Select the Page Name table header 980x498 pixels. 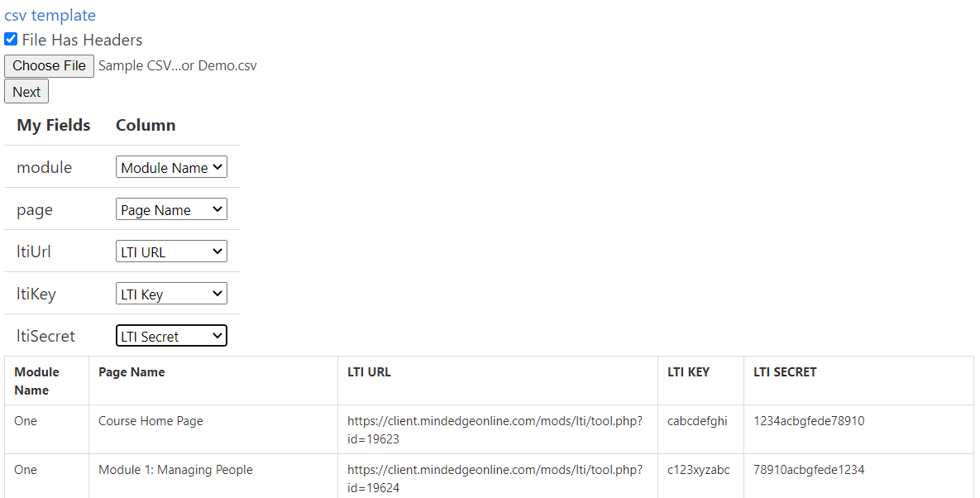click(x=131, y=371)
